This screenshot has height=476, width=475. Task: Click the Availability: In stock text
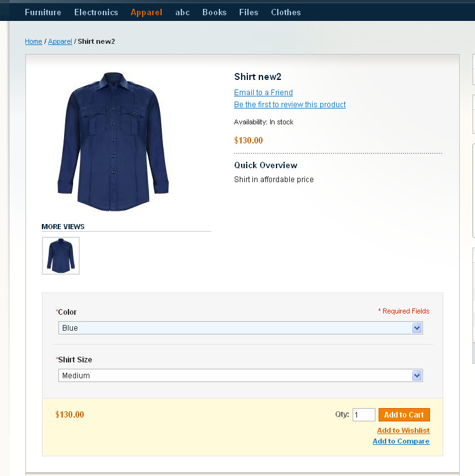pyautogui.click(x=263, y=122)
